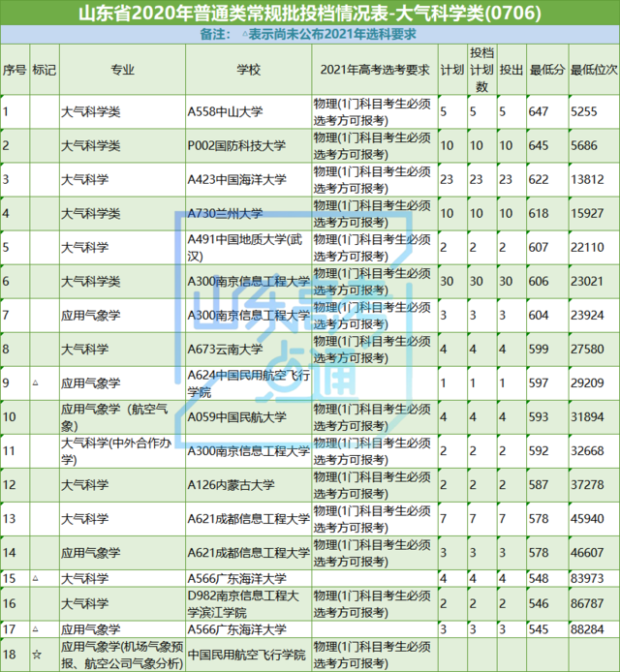Click the star mark in row 18
Screen dimensions: 620x672
point(37,655)
